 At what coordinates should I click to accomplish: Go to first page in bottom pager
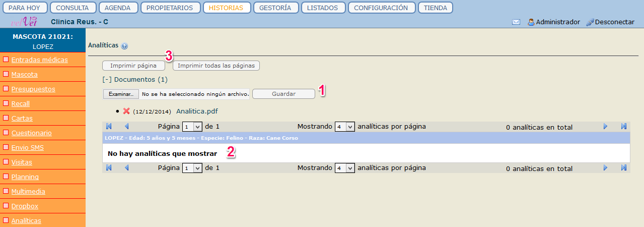point(109,168)
